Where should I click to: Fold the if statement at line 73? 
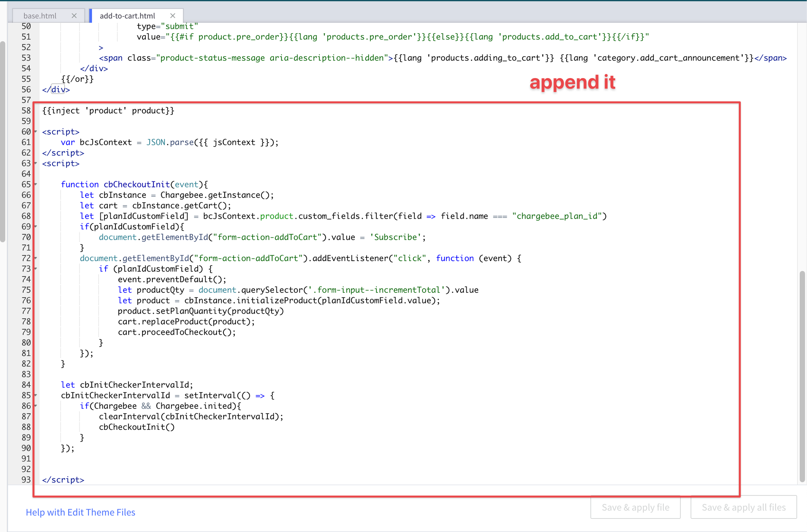(x=36, y=269)
